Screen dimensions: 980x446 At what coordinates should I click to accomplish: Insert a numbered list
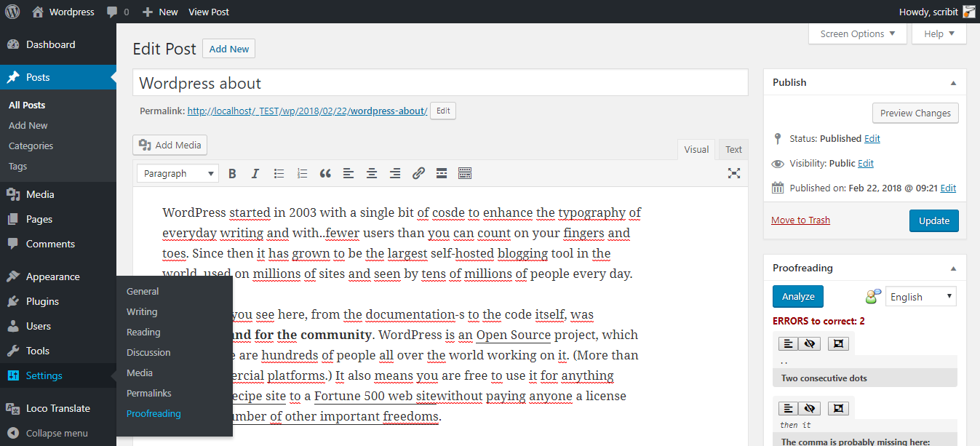(x=302, y=173)
